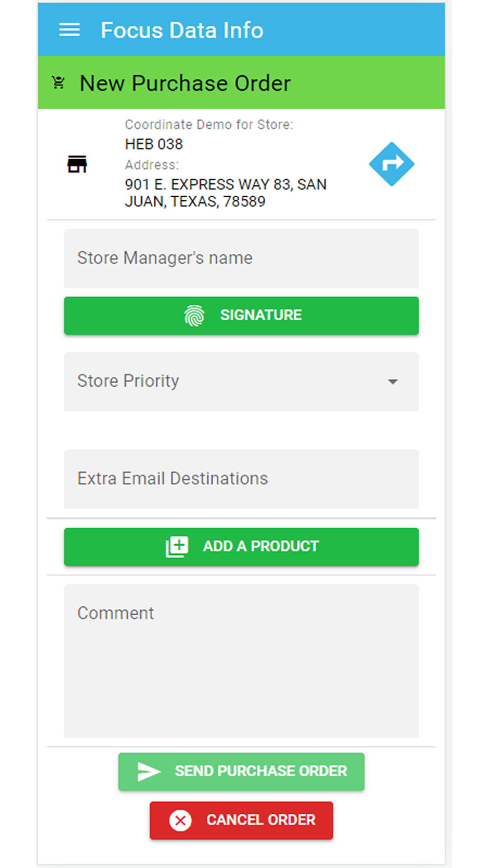The height and width of the screenshot is (868, 488).
Task: Click SEND PURCHASE ORDER button
Action: [x=241, y=771]
